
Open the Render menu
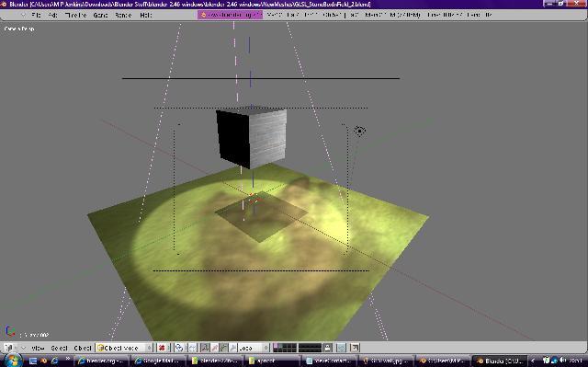pos(123,15)
